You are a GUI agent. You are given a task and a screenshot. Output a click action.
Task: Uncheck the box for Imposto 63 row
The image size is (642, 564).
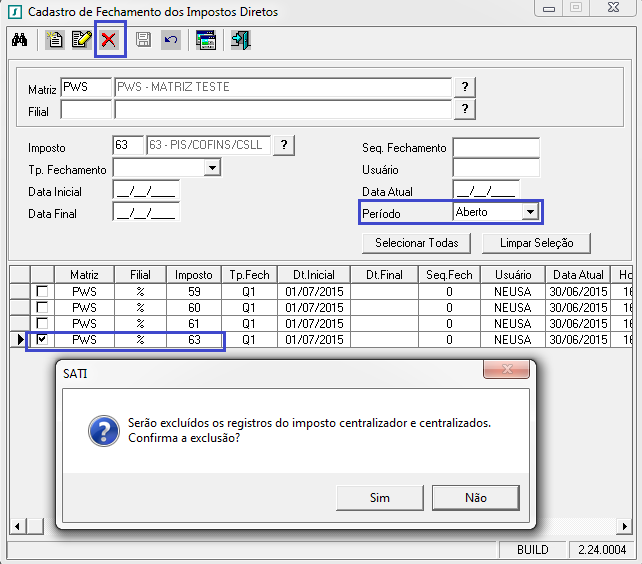42,340
